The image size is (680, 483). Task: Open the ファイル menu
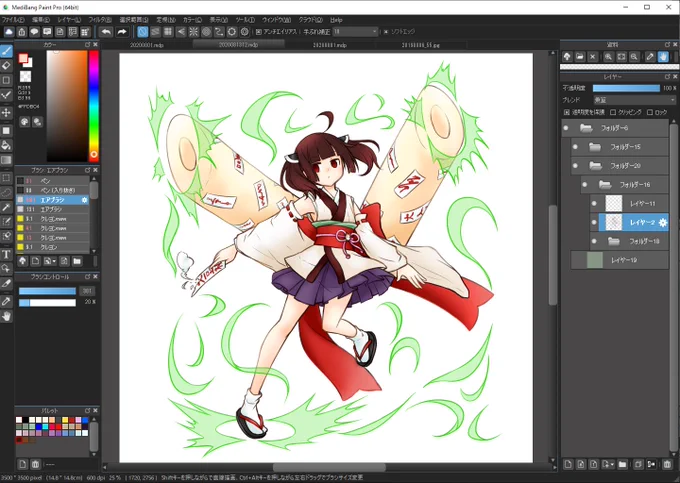tap(13, 20)
